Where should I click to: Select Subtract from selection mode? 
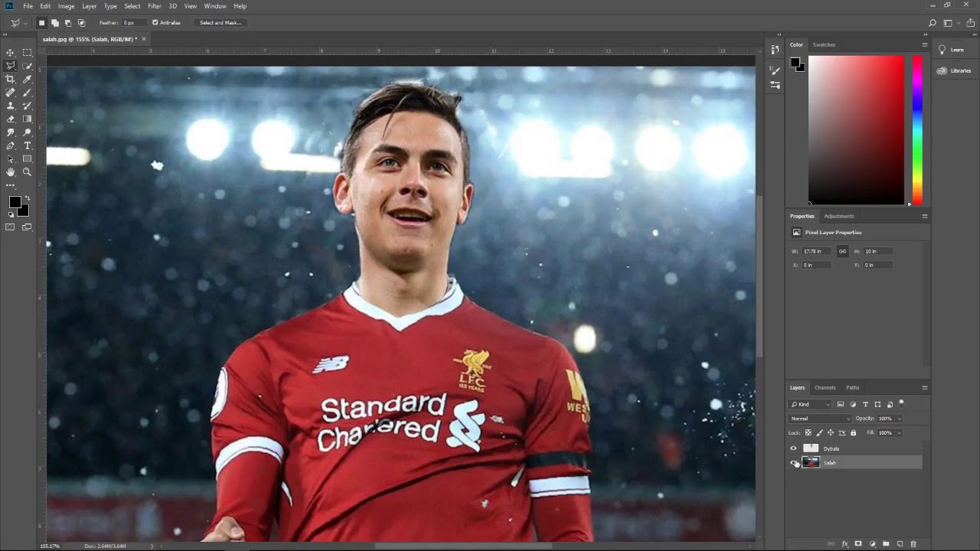click(68, 23)
